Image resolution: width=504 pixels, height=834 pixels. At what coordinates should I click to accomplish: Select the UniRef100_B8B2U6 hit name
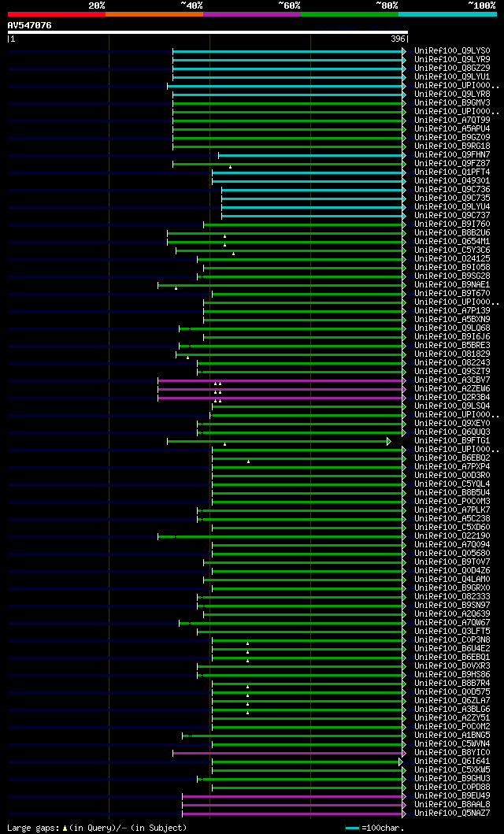click(453, 233)
